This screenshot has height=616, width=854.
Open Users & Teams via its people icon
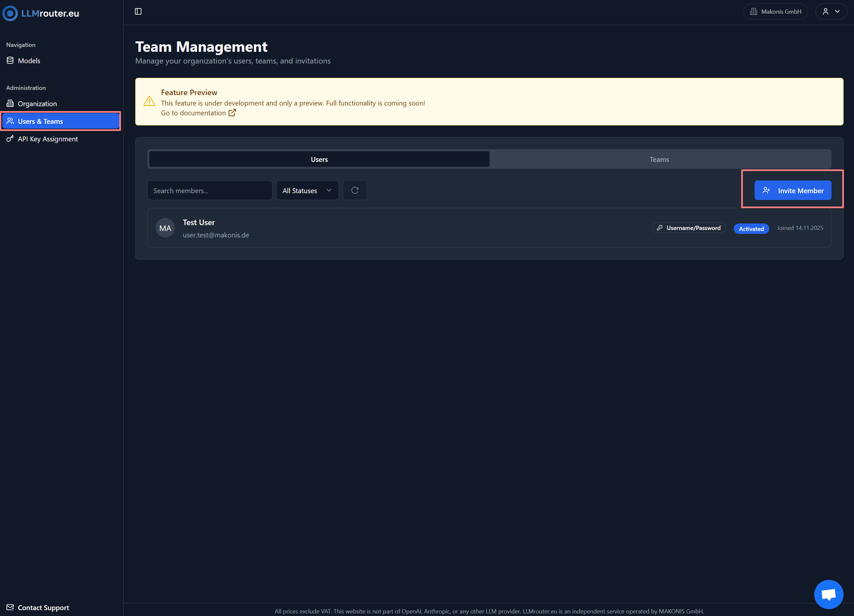coord(10,121)
